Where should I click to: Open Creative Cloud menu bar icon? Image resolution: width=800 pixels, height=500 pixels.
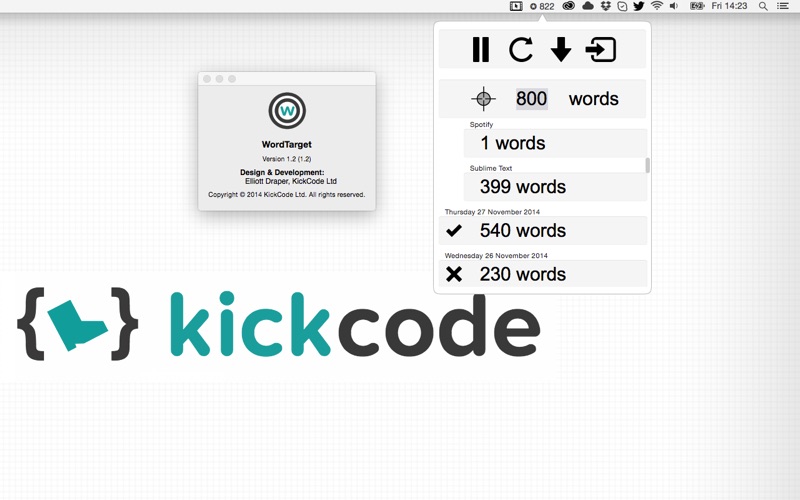coord(569,6)
